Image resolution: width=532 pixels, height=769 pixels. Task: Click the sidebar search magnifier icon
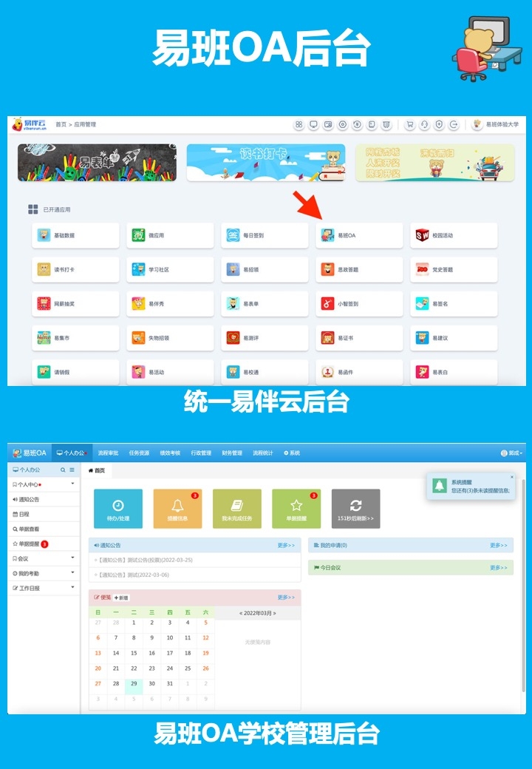point(63,470)
